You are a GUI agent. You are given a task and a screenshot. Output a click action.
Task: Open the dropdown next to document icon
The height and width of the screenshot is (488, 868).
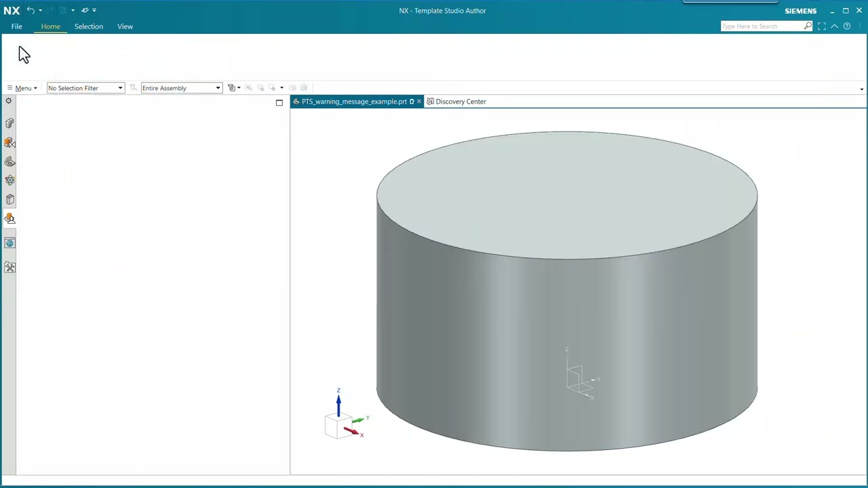(x=73, y=10)
